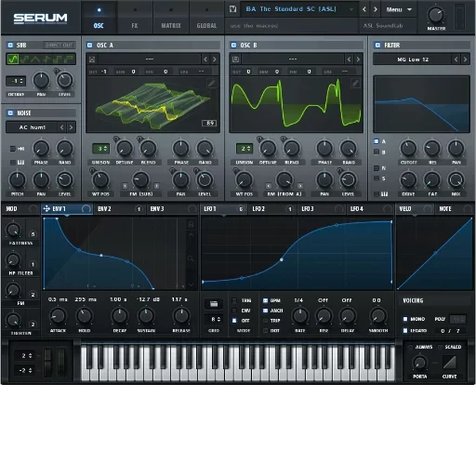Open OSC B waveform editor pencil icon
The width and height of the screenshot is (476, 476).
(x=355, y=83)
